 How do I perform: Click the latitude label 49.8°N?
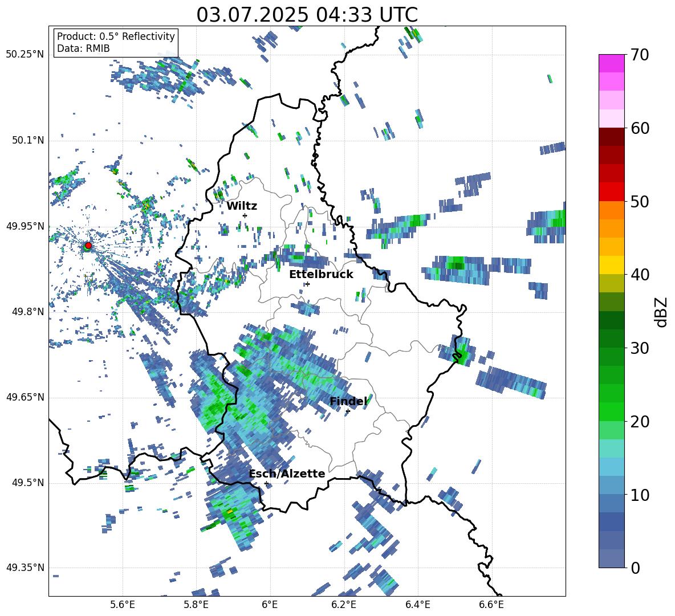pos(27,312)
